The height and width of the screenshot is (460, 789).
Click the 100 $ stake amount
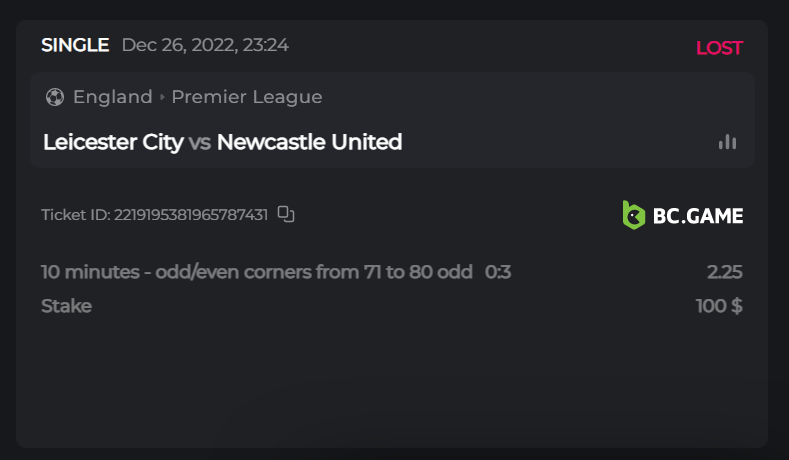(x=719, y=306)
